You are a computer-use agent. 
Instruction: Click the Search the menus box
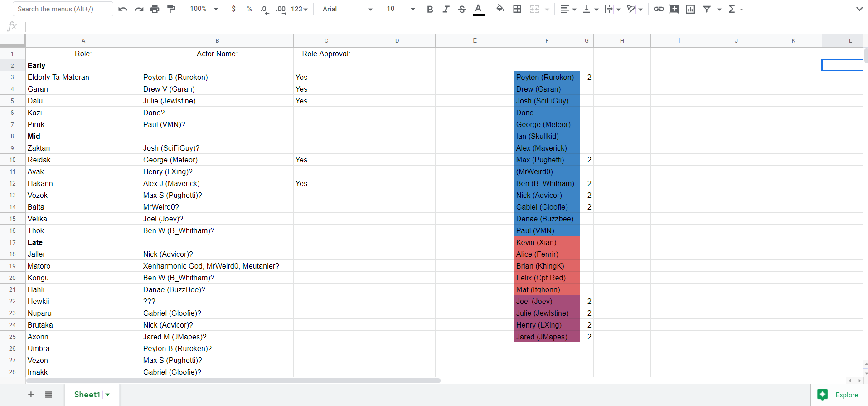(63, 9)
